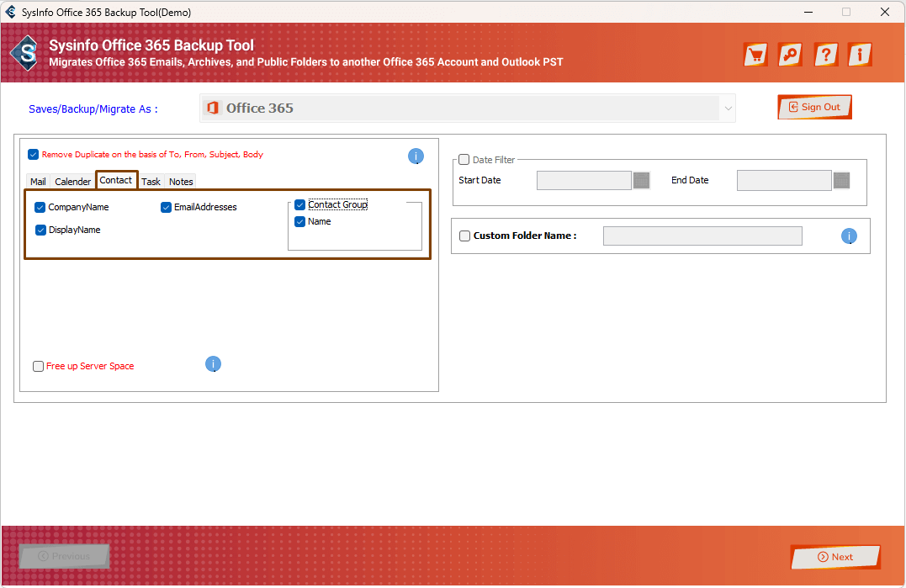Enable Free up Server Space
Image resolution: width=906 pixels, height=588 pixels.
(38, 366)
